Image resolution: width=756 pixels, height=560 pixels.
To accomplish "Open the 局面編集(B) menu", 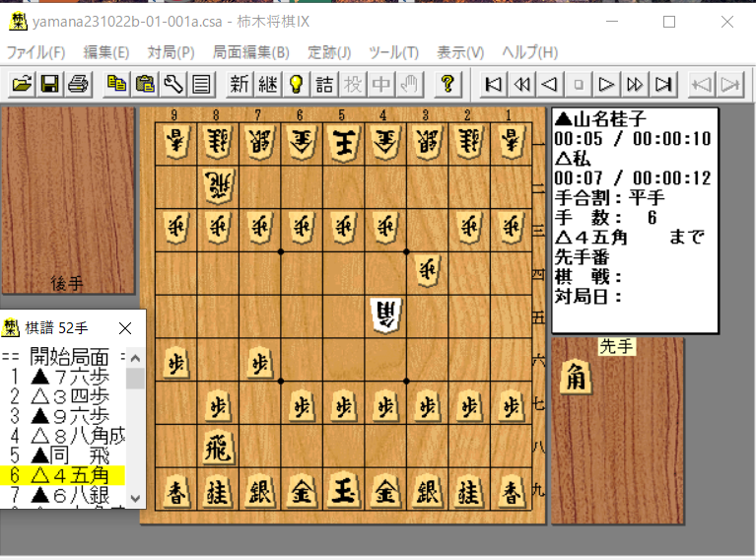I will [x=250, y=52].
